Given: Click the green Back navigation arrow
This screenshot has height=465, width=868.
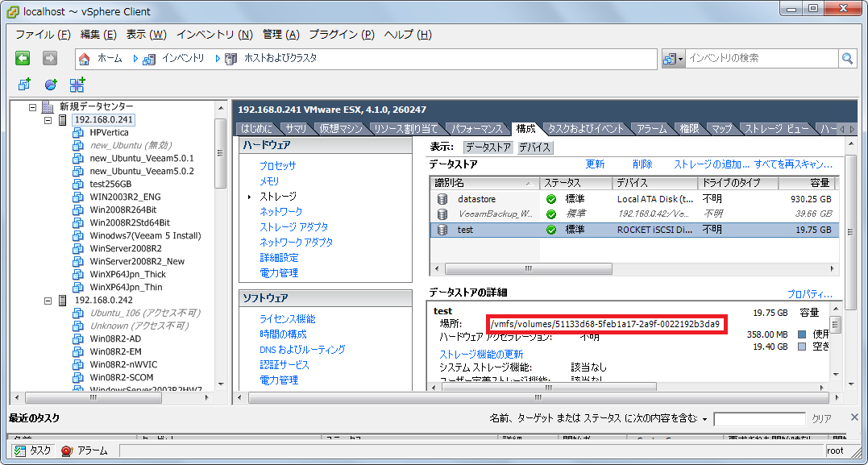Looking at the screenshot, I should click(22, 58).
